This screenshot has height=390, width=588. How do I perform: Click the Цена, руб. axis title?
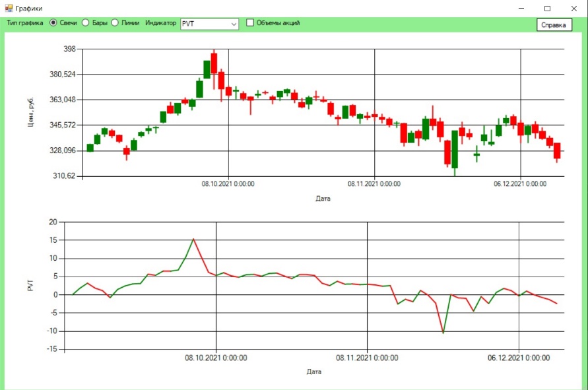pos(31,112)
